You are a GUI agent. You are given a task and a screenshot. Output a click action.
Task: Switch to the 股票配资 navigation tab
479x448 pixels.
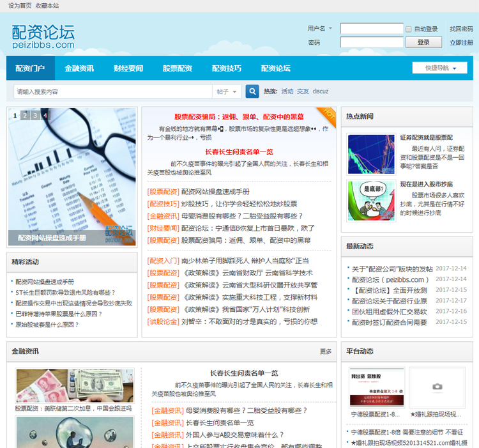pos(177,68)
